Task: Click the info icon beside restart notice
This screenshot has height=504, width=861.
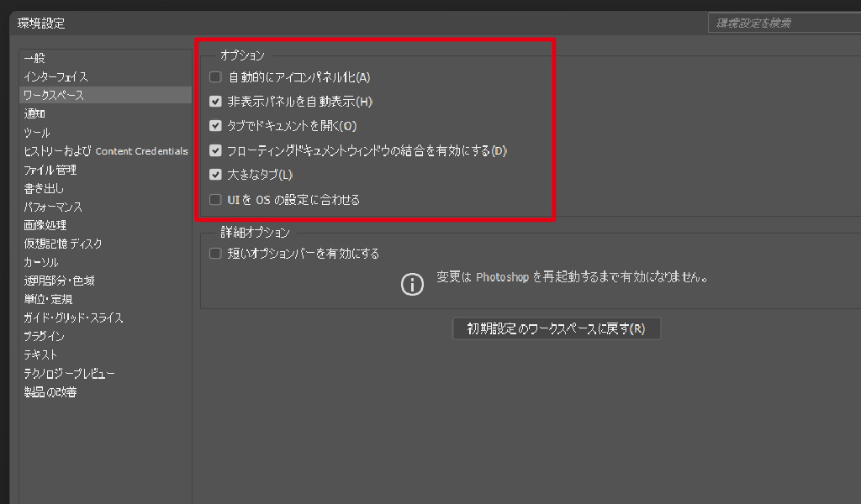Action: [x=412, y=284]
